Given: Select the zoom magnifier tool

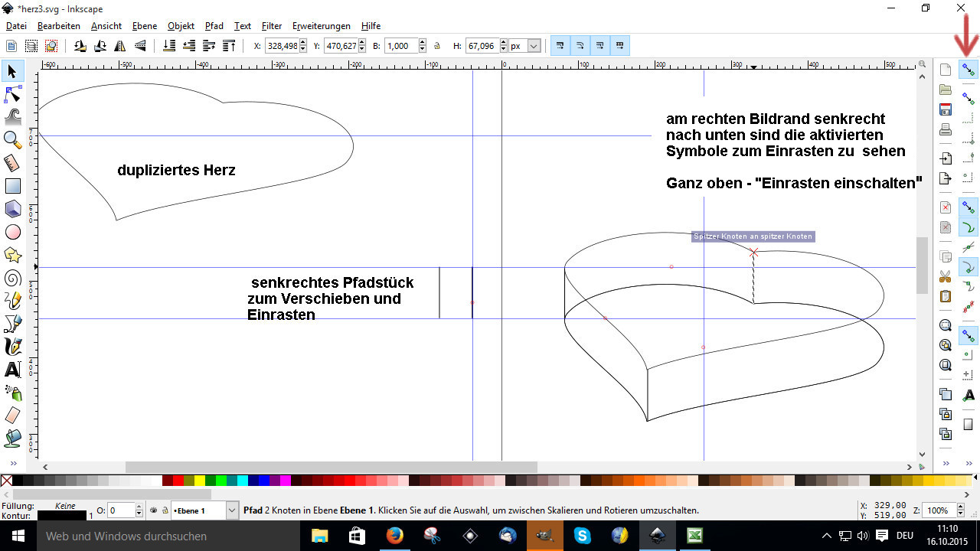Looking at the screenshot, I should [x=13, y=139].
